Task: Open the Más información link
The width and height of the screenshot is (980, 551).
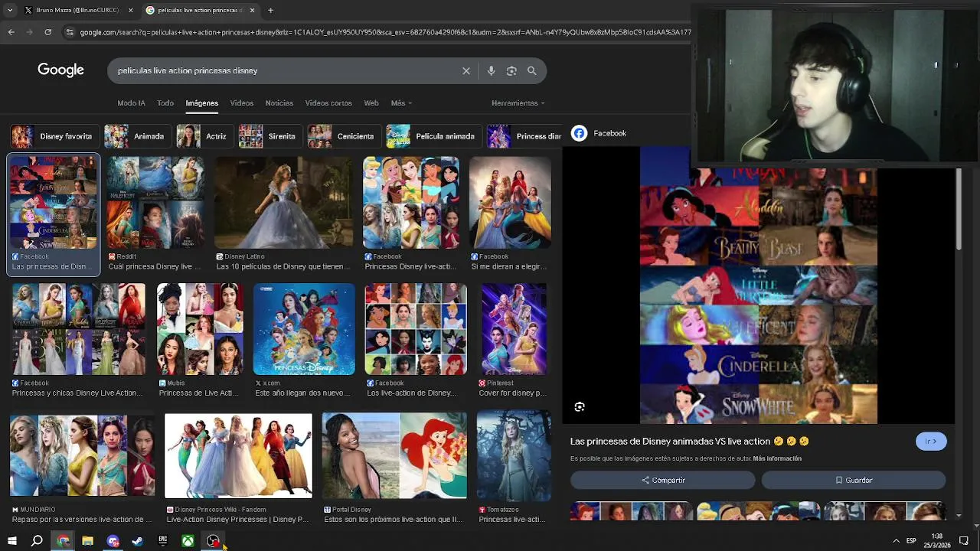Action: click(777, 458)
